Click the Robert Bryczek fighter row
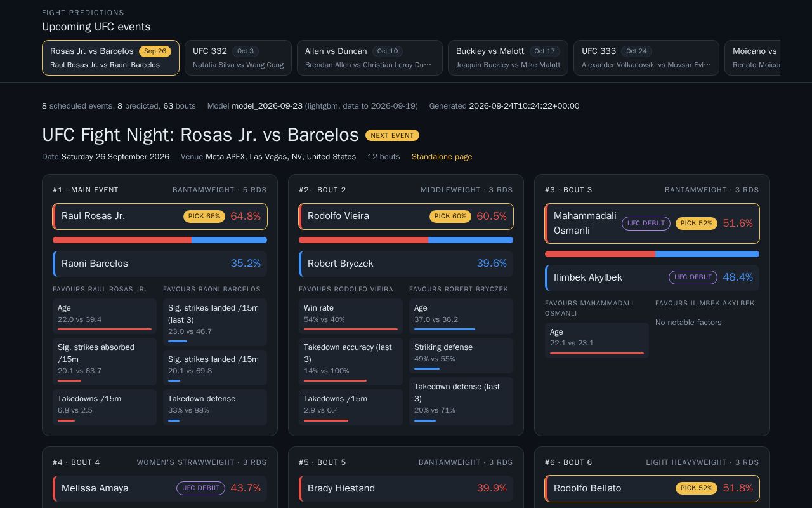 click(x=406, y=264)
